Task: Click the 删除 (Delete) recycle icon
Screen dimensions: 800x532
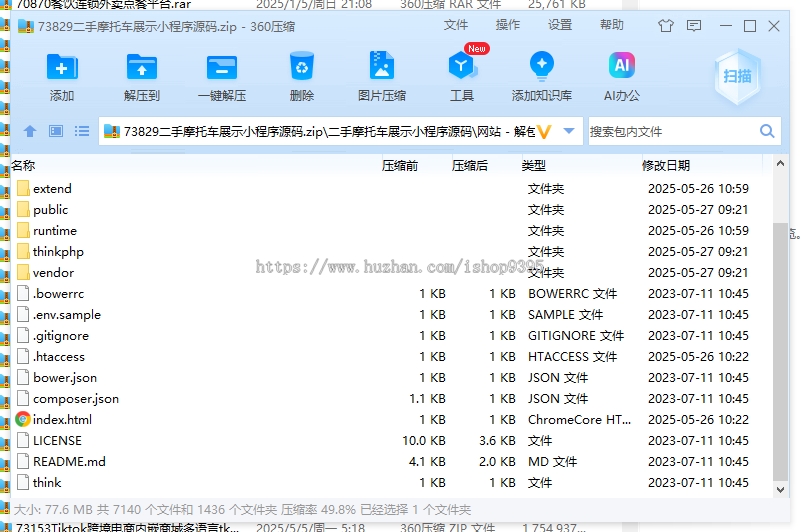Action: point(302,66)
